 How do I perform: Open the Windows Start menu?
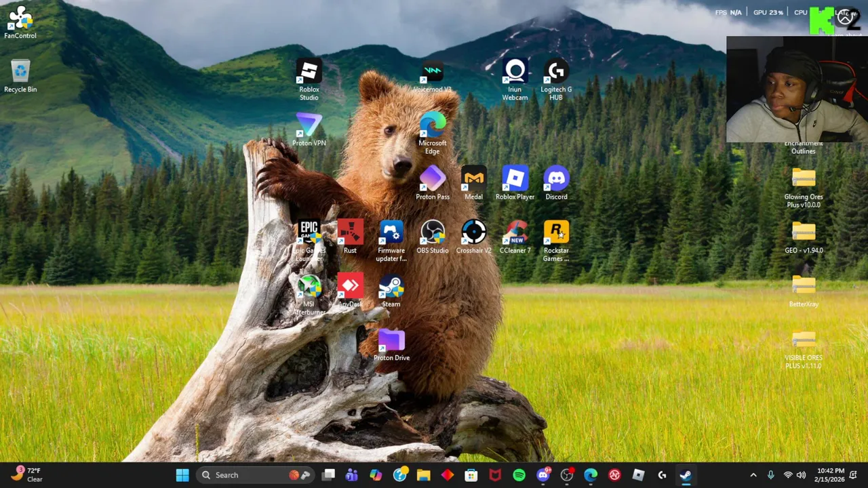pyautogui.click(x=182, y=475)
